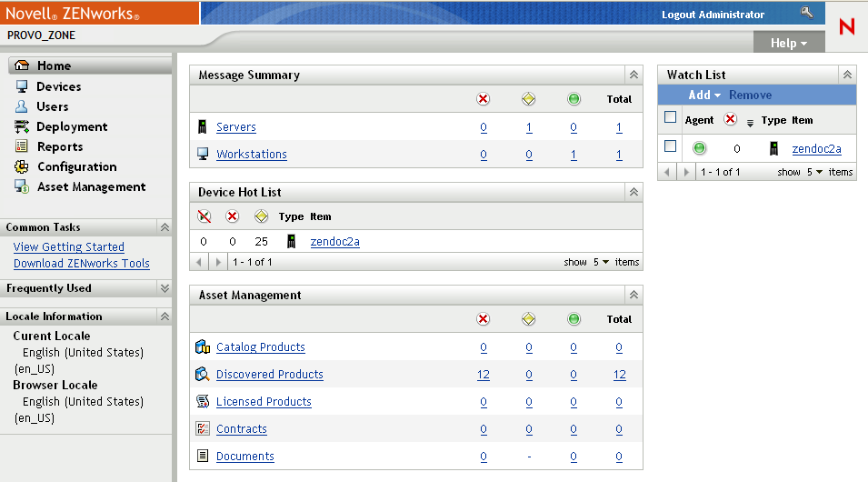Open Watch List show items dropdown

pyautogui.click(x=815, y=172)
